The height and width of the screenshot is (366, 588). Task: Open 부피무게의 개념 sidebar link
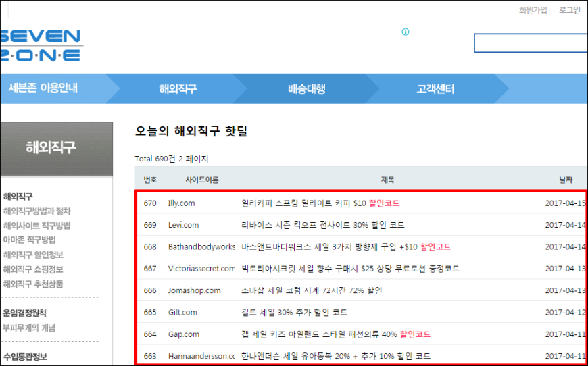(29, 328)
